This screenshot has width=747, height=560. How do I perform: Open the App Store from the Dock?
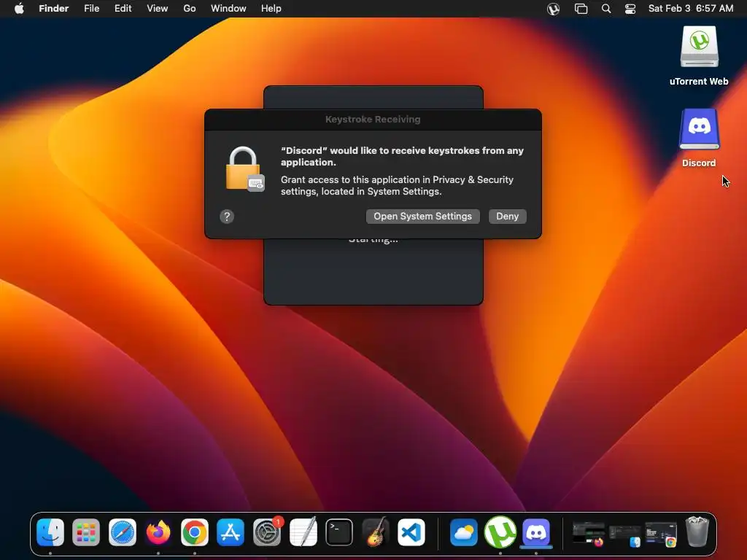pos(231,532)
